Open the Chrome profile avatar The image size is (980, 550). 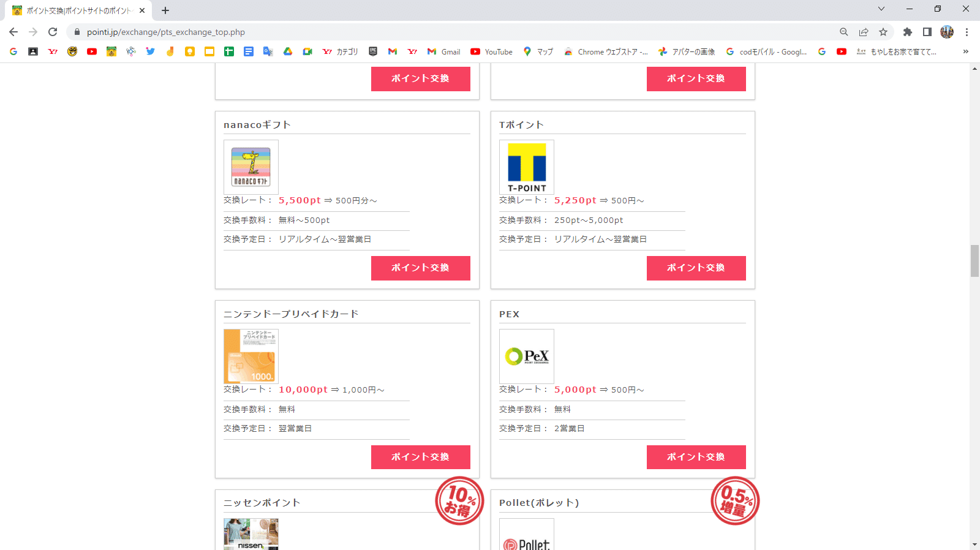(x=947, y=32)
